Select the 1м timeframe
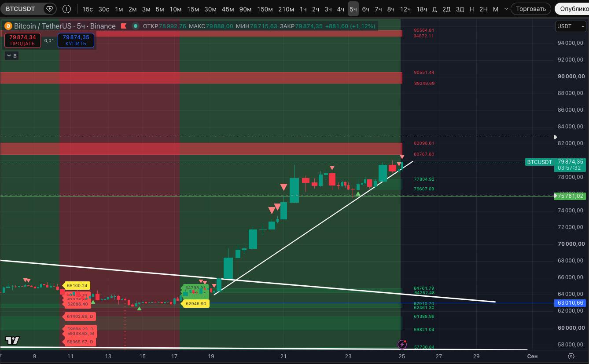The image size is (589, 364). [x=119, y=9]
